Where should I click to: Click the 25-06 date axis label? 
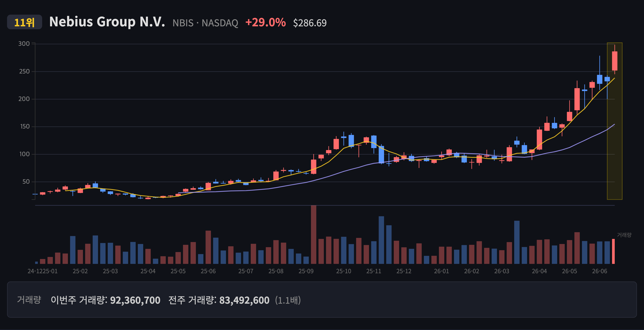(x=208, y=271)
